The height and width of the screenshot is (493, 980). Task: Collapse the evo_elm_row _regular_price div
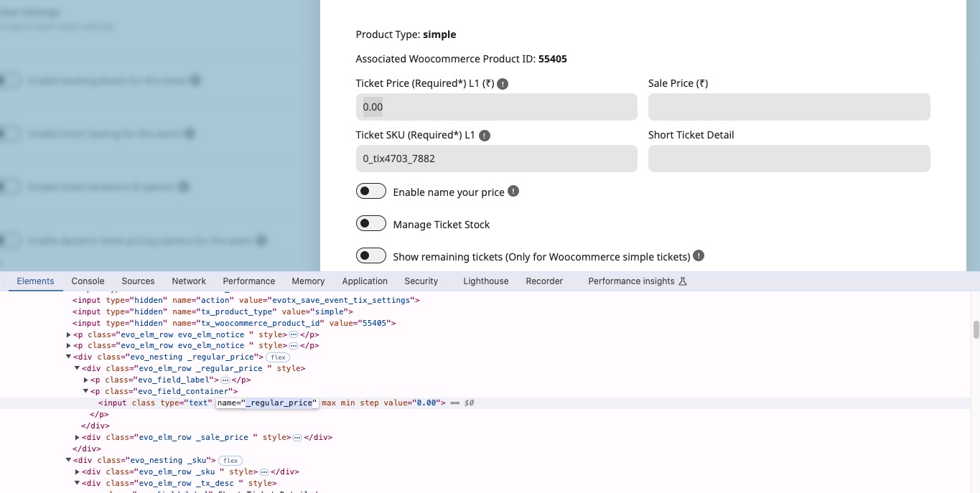point(78,368)
